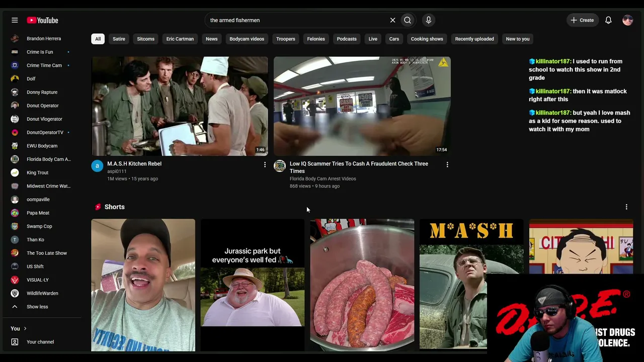Click VISUAL-LY channel avatar

pos(15,280)
